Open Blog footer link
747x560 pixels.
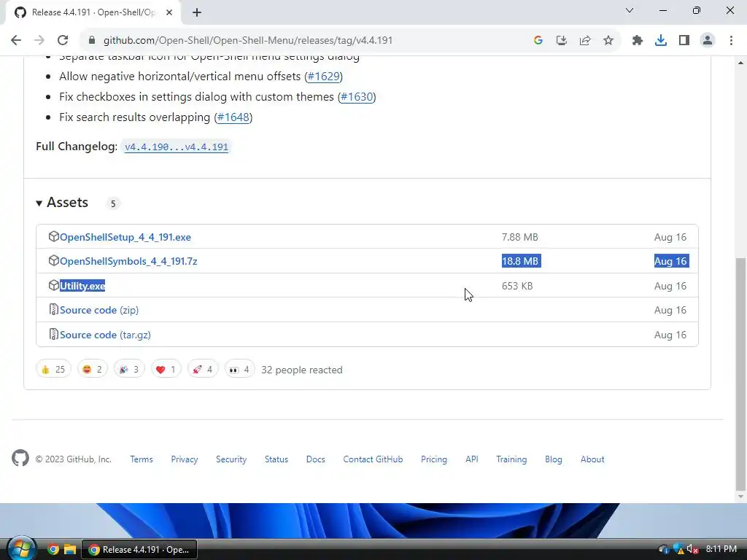[554, 459]
